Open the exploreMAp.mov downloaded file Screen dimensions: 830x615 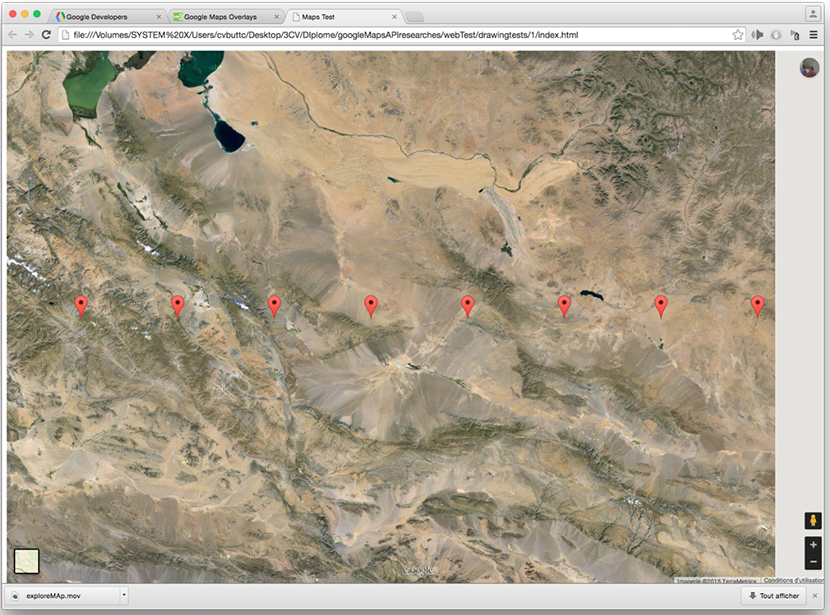pos(60,596)
